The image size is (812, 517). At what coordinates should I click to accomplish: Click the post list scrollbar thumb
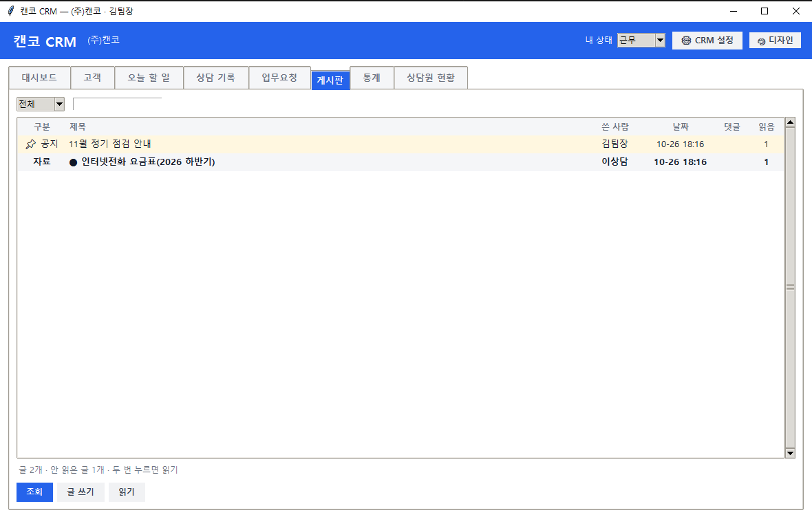coord(790,287)
